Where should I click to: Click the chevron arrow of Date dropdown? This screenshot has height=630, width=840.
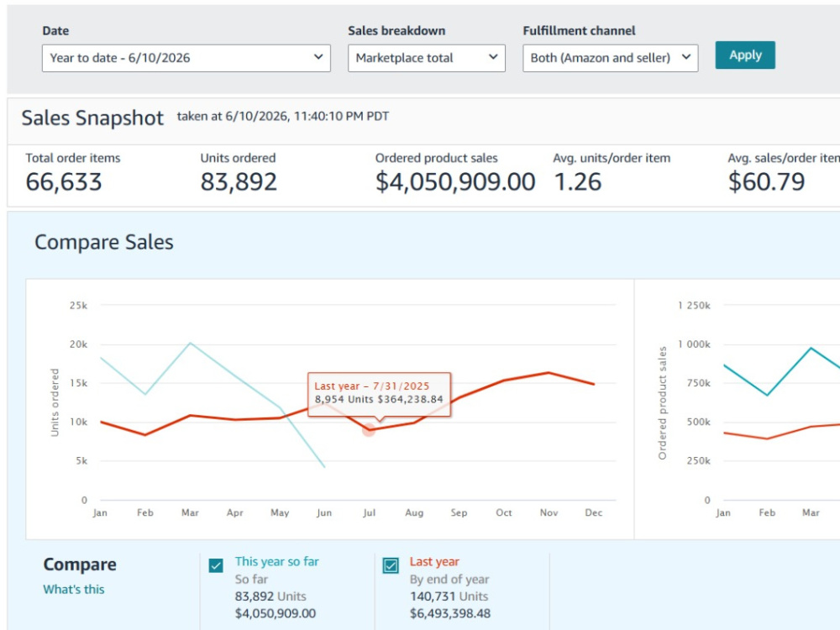(318, 57)
